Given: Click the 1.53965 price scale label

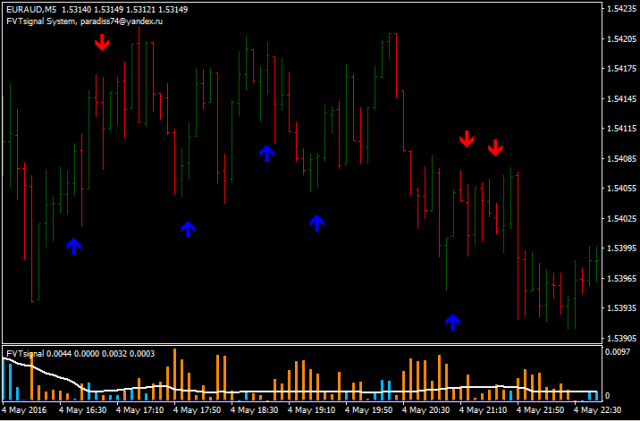Looking at the screenshot, I should (x=622, y=278).
